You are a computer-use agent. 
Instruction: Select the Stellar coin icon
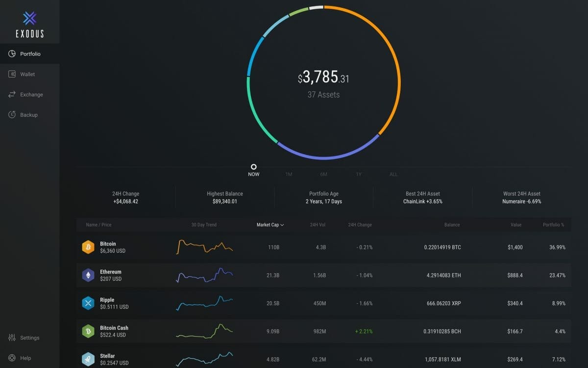coord(88,359)
